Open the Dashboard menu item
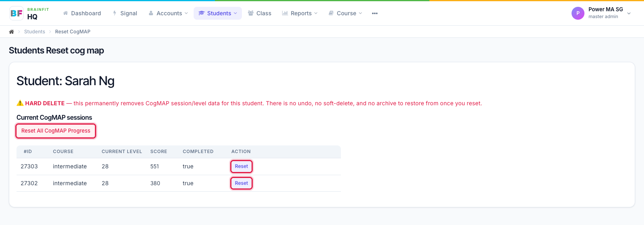The image size is (644, 225). click(x=82, y=13)
